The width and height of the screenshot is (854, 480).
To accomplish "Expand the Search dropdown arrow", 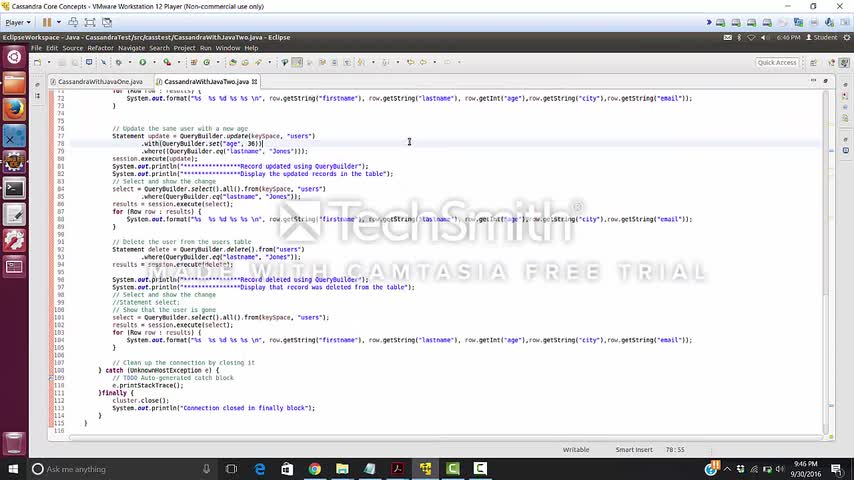I will (270, 63).
